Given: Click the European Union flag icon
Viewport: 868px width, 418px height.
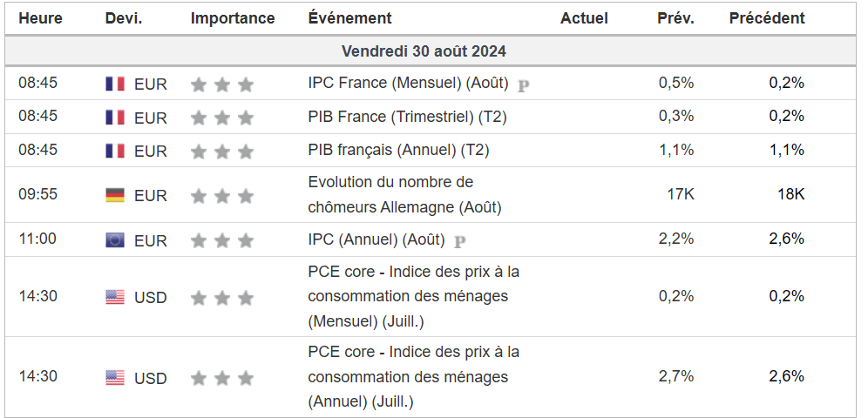Looking at the screenshot, I should [x=115, y=240].
